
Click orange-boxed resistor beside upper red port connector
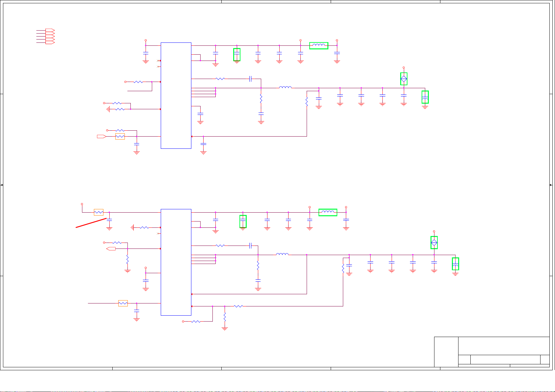coord(120,136)
